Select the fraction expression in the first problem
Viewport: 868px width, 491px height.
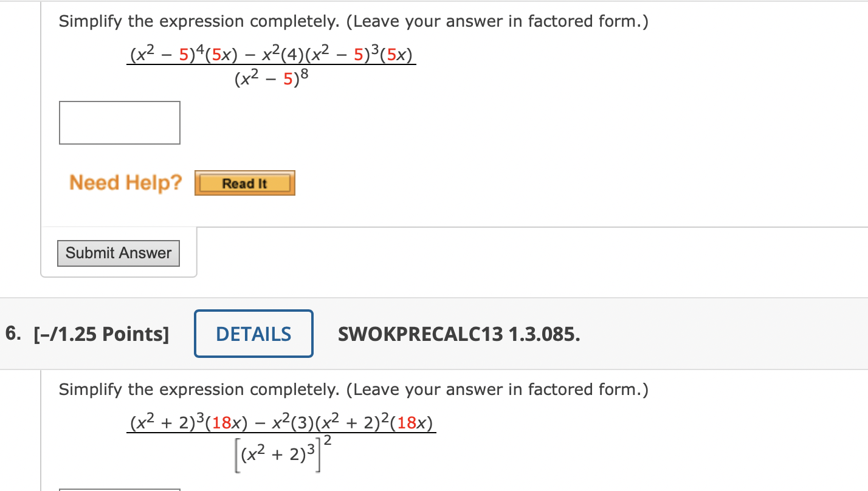(272, 66)
